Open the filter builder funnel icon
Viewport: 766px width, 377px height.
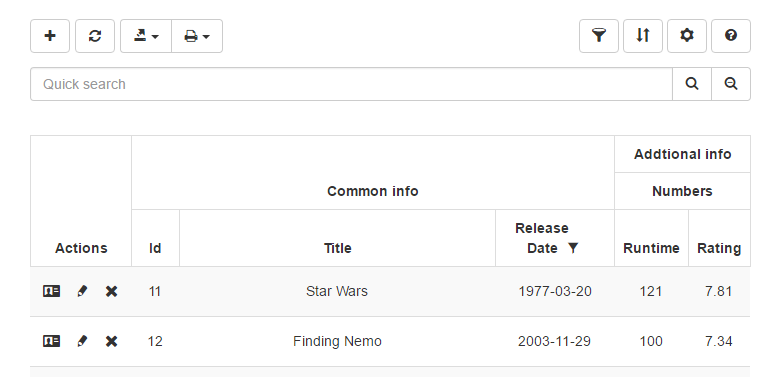click(x=599, y=36)
